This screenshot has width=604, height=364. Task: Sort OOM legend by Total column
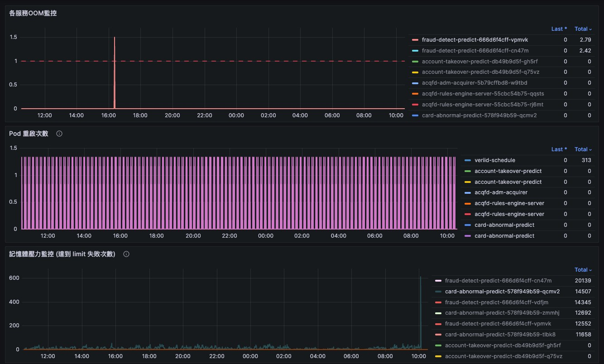tap(583, 29)
